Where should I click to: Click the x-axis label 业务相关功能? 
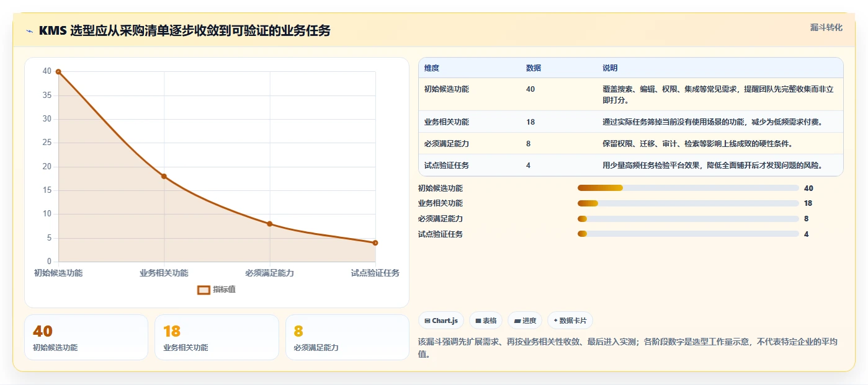(x=164, y=273)
